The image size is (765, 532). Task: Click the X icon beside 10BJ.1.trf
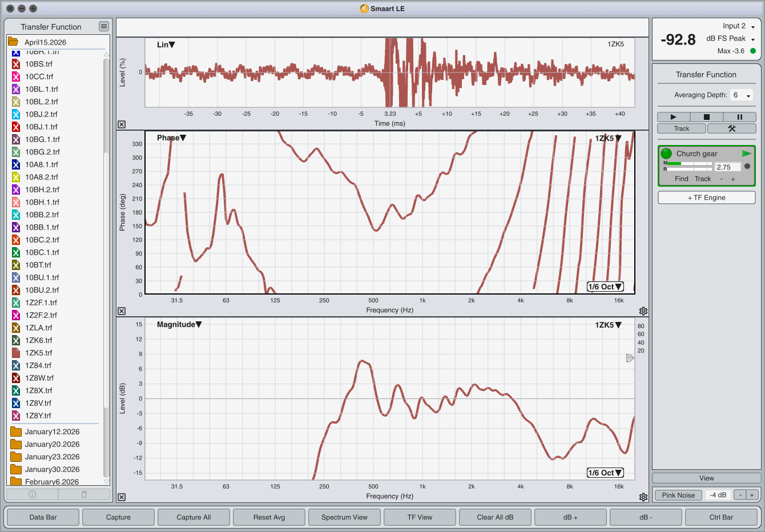16,127
